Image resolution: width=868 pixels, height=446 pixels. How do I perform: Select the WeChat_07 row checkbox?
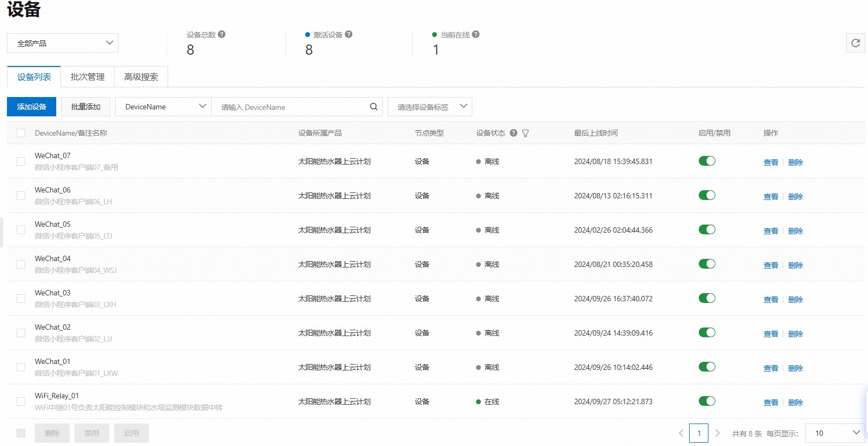[21, 161]
